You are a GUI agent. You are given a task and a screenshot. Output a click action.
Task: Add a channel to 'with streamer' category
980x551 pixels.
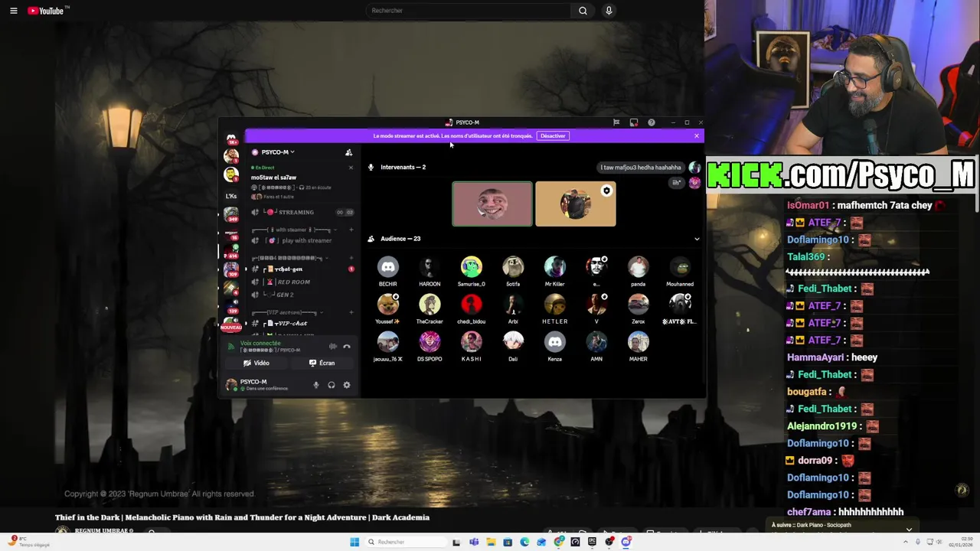(351, 230)
